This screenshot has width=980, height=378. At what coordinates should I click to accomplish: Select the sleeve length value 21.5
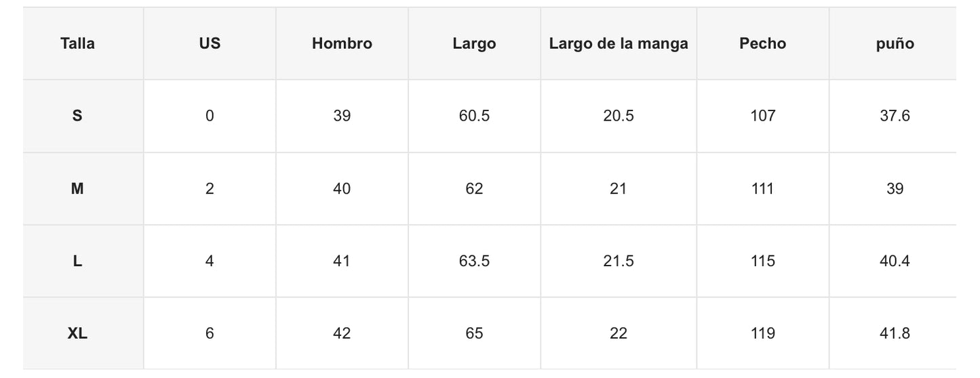click(619, 261)
